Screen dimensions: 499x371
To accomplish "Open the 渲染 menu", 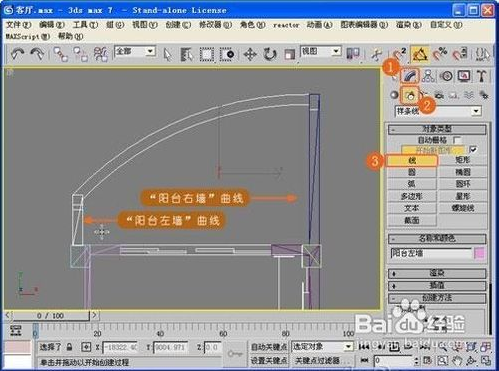I will click(x=409, y=25).
